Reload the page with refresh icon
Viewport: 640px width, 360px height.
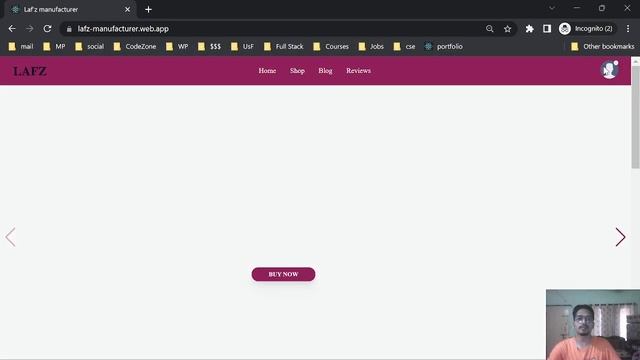[47, 29]
